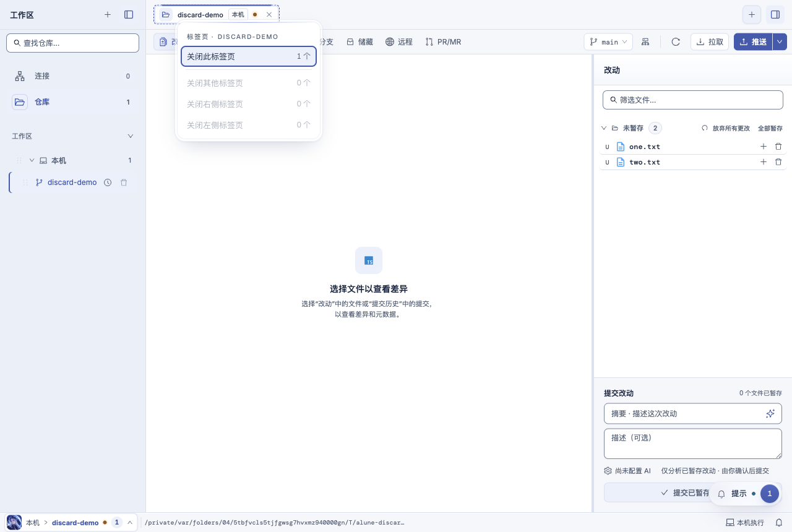Focus the 描述（可选） description box
The height and width of the screenshot is (532, 792).
click(x=693, y=444)
